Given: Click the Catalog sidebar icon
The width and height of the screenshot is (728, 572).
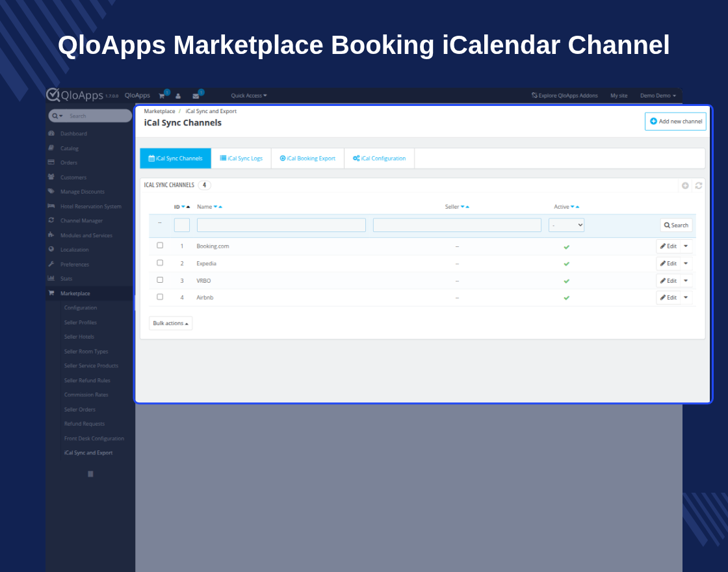Looking at the screenshot, I should 51,148.
